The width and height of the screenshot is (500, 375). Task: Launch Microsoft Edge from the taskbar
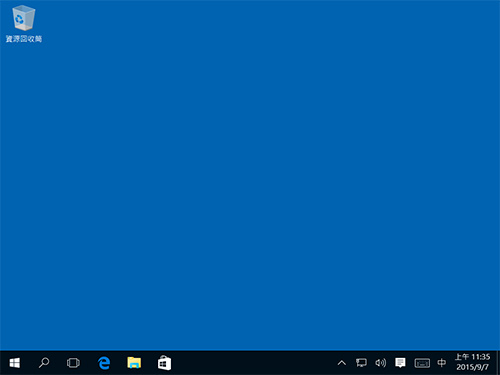point(104,363)
